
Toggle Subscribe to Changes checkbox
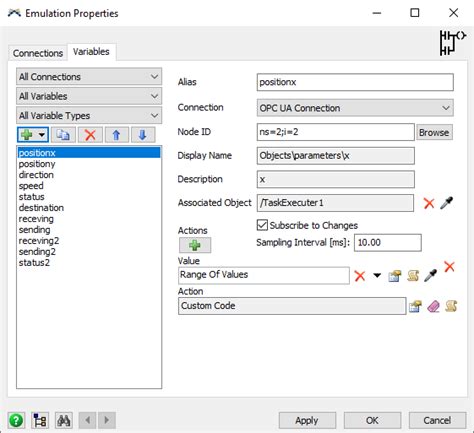click(x=262, y=225)
